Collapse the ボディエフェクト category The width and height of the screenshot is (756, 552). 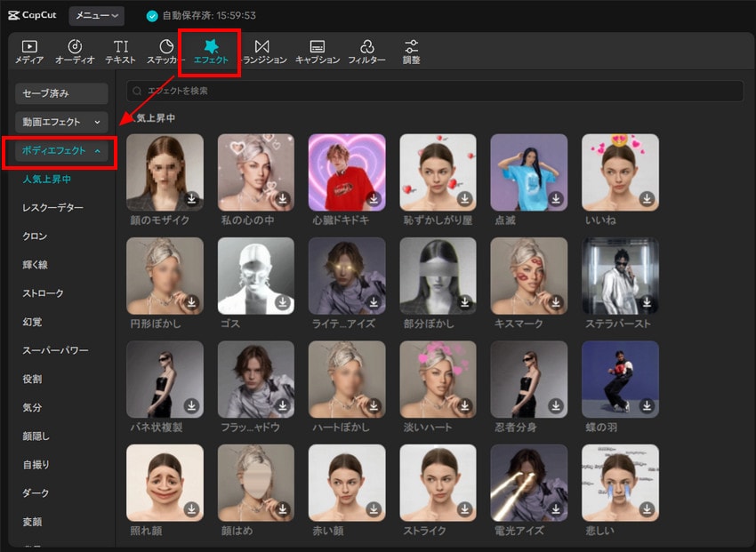61,151
